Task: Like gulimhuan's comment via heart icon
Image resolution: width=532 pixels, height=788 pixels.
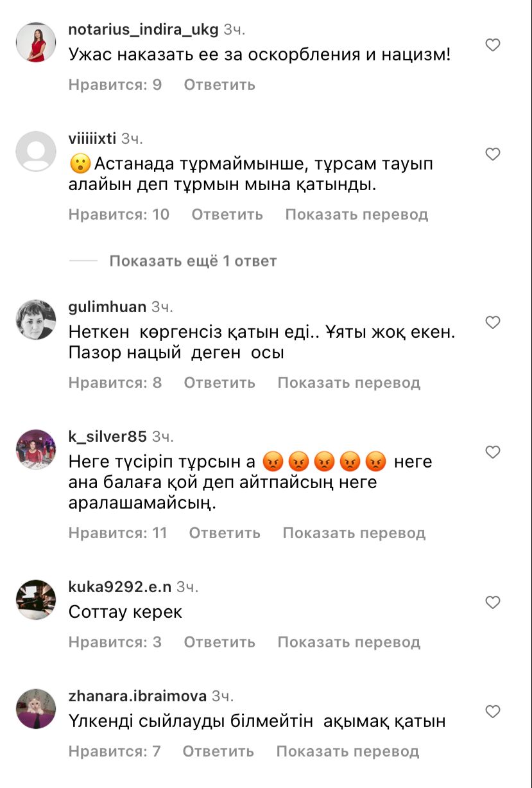Action: click(x=492, y=322)
